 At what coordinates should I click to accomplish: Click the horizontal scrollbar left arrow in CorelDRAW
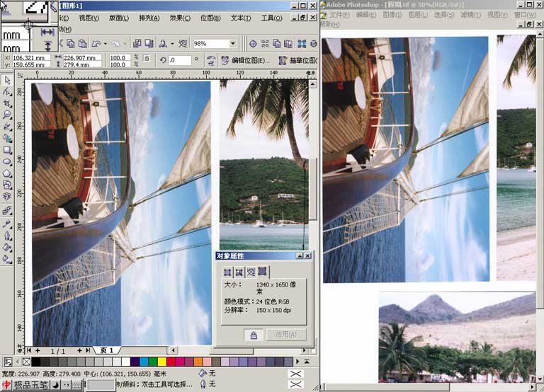(x=173, y=350)
